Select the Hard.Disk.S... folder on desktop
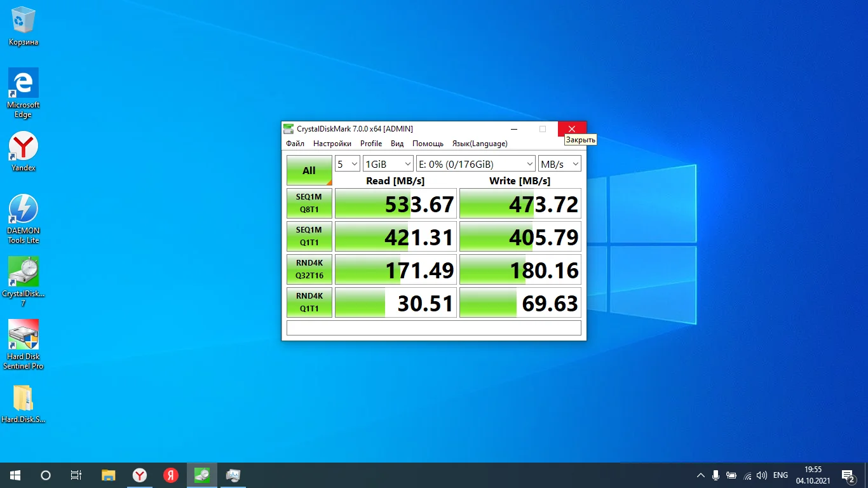 coord(24,403)
